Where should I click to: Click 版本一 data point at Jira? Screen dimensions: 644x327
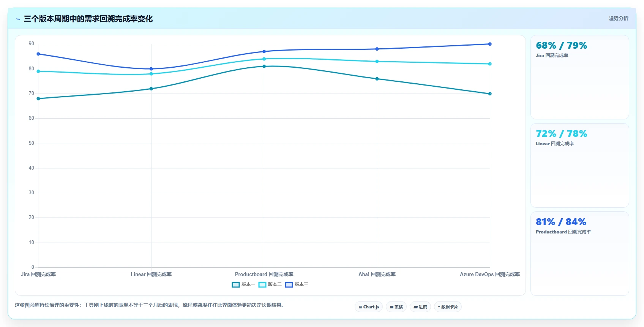click(x=38, y=99)
